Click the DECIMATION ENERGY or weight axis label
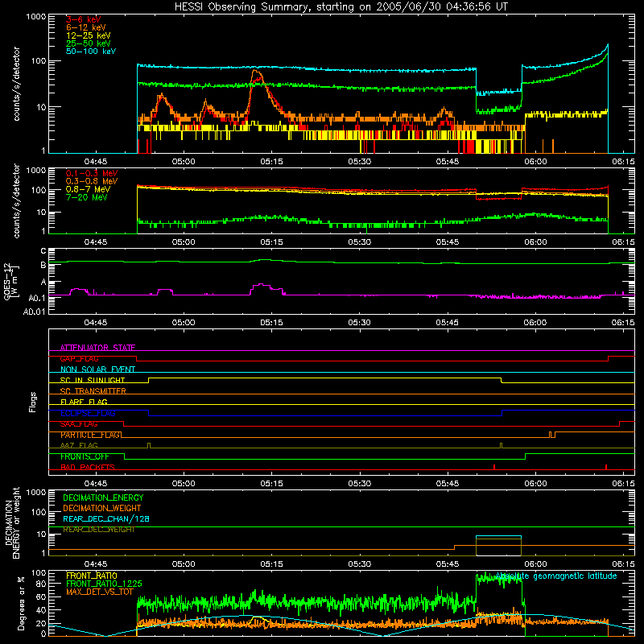644x644 pixels. click(x=12, y=522)
